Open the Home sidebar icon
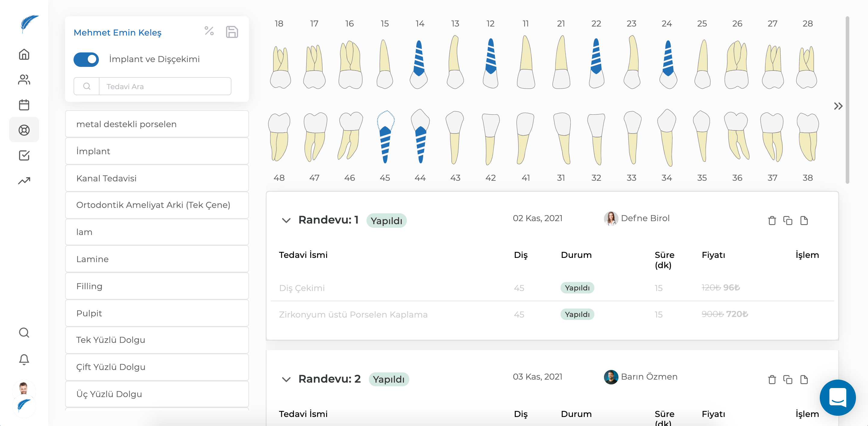868x426 pixels. (x=24, y=54)
